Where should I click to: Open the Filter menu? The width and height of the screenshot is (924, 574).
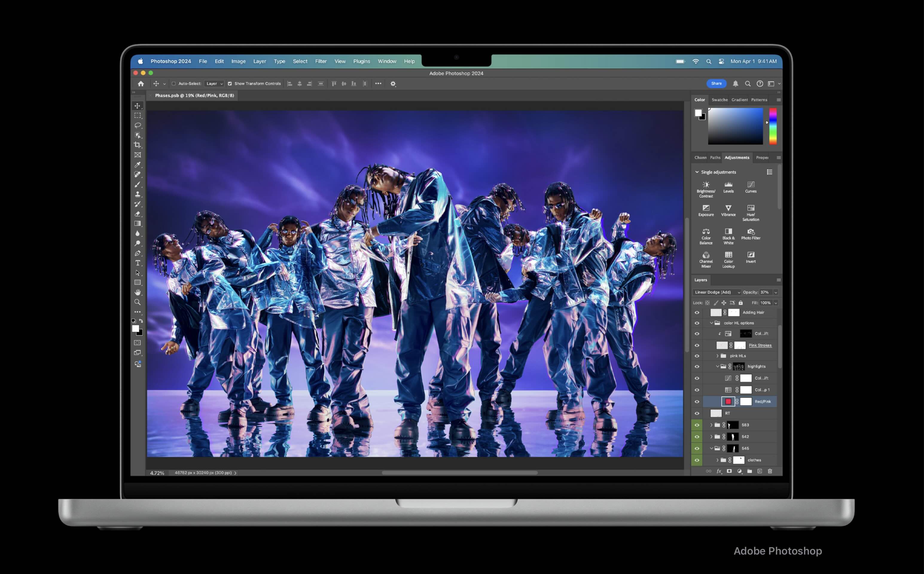click(x=320, y=61)
